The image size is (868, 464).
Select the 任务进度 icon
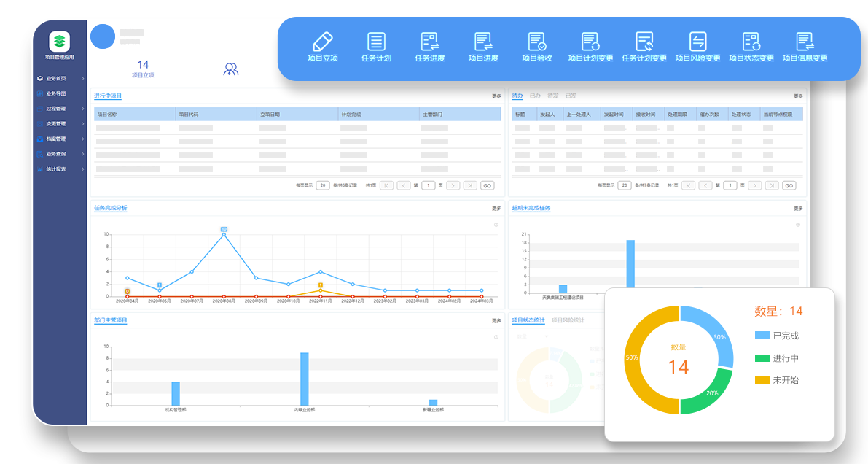click(x=429, y=42)
